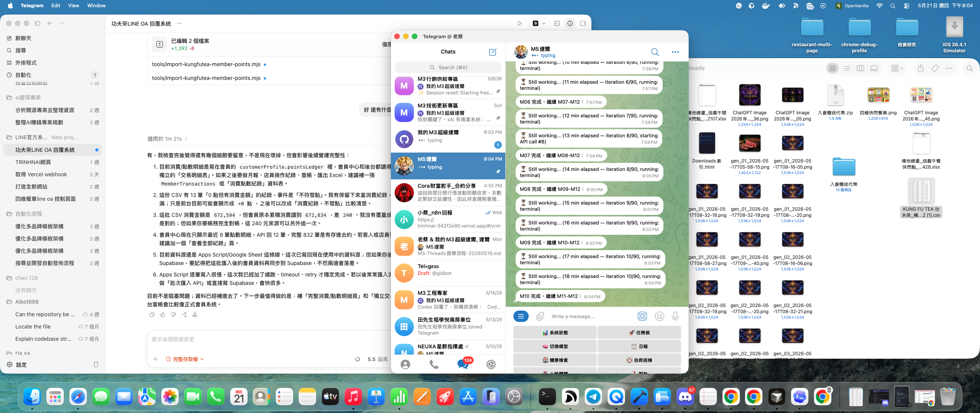This screenshot has width=980, height=413.
Task: Open the Finder group-by dropdown
Action: pos(897,68)
